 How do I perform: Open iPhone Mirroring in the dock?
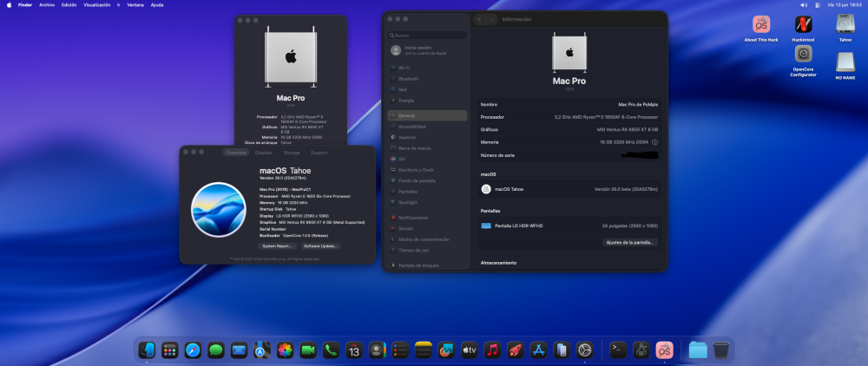(562, 350)
